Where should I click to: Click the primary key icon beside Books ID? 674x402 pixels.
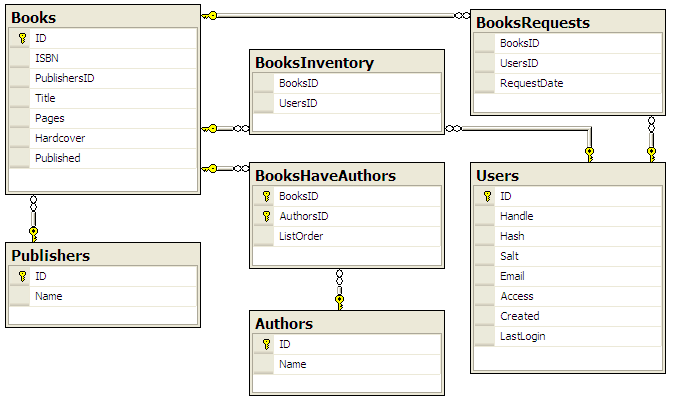click(x=21, y=38)
